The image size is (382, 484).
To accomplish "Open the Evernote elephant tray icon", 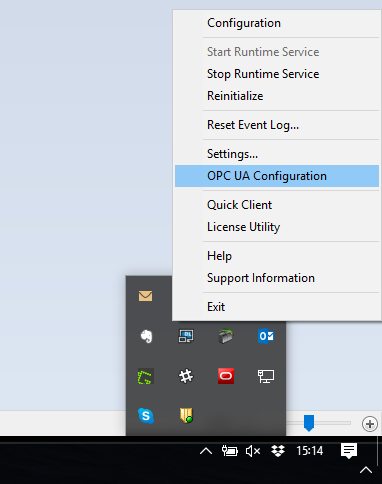I will point(146,336).
